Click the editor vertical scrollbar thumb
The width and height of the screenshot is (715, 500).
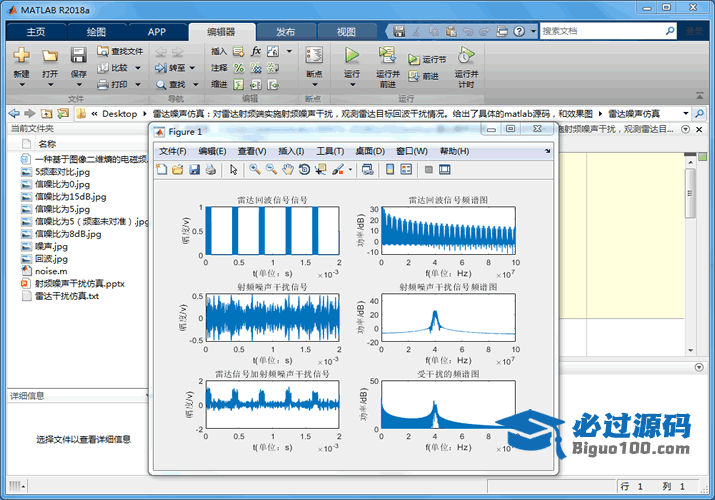pyautogui.click(x=690, y=194)
